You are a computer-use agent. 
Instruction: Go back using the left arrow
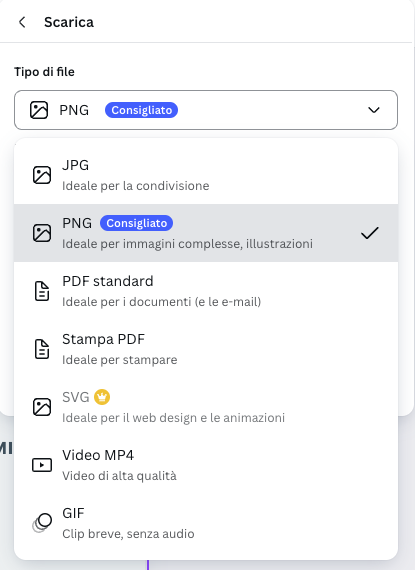22,22
